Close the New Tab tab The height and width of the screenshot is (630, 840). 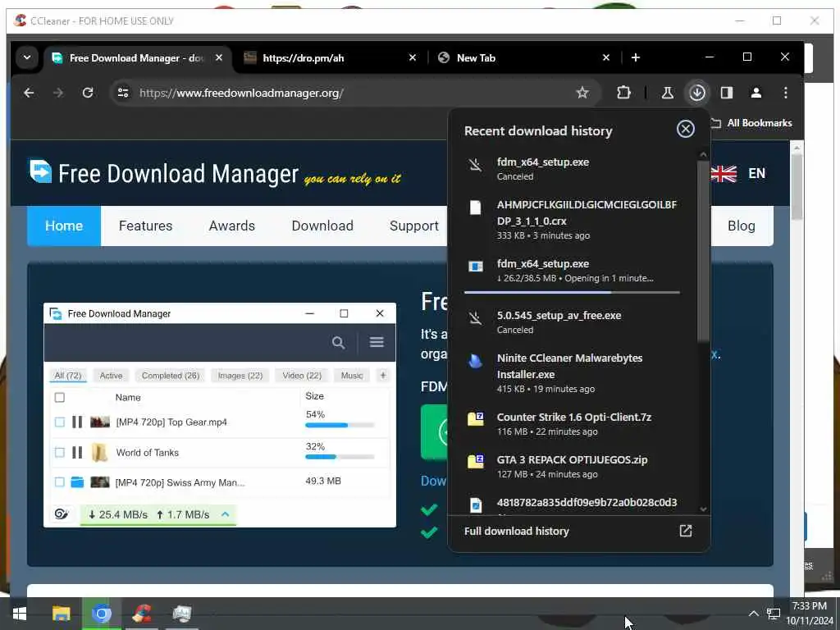point(606,57)
